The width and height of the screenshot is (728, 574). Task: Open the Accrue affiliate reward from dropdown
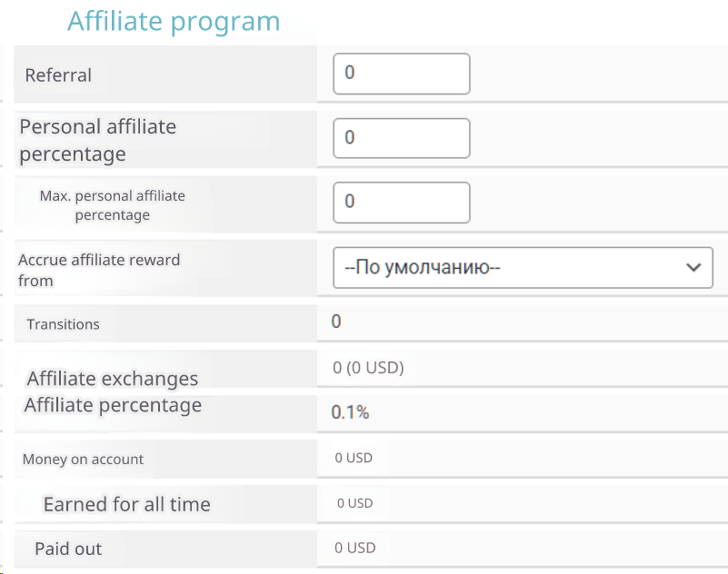(509, 267)
